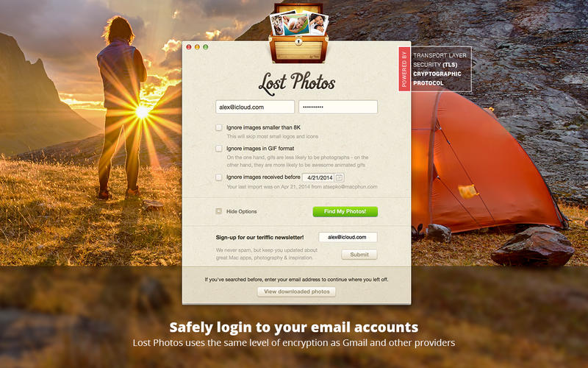
Task: Open View downloaded photos
Action: tap(297, 291)
